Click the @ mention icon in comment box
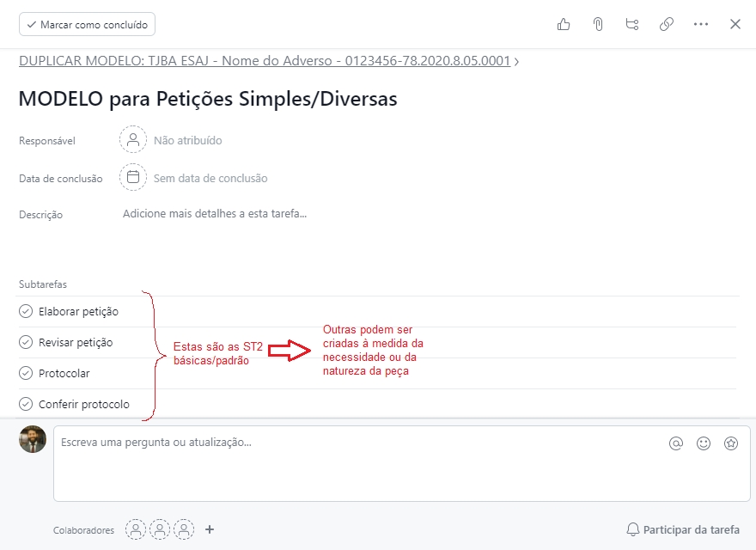756x550 pixels. [x=676, y=443]
